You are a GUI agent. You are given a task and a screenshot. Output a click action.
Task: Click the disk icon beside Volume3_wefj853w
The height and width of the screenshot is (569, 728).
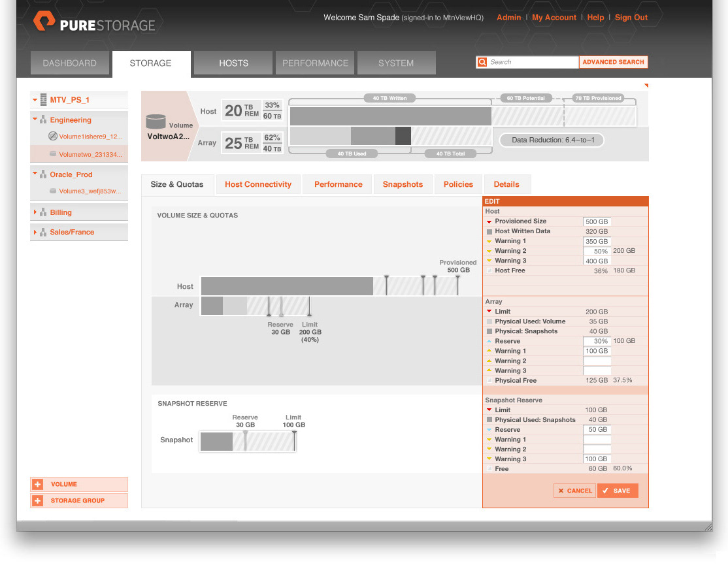pos(53,191)
